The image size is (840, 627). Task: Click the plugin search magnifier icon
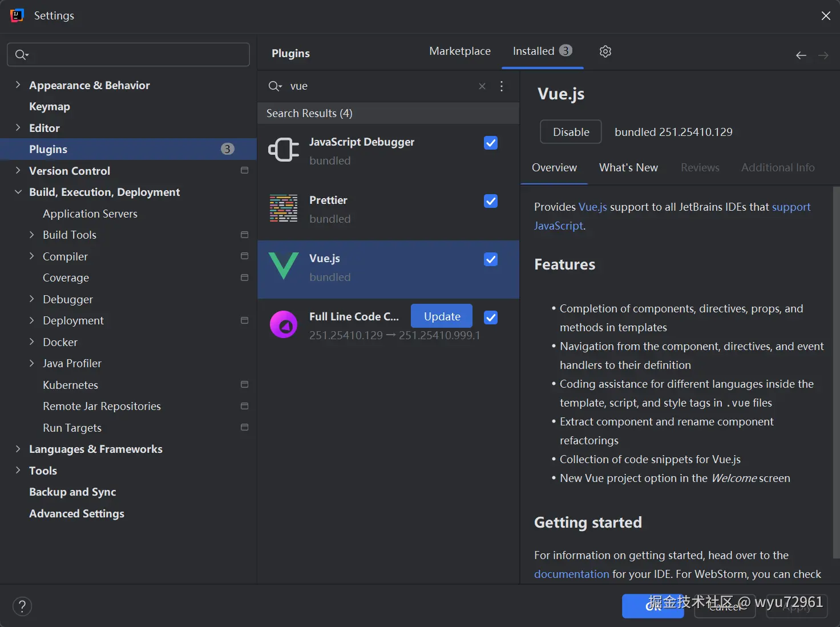coord(275,86)
